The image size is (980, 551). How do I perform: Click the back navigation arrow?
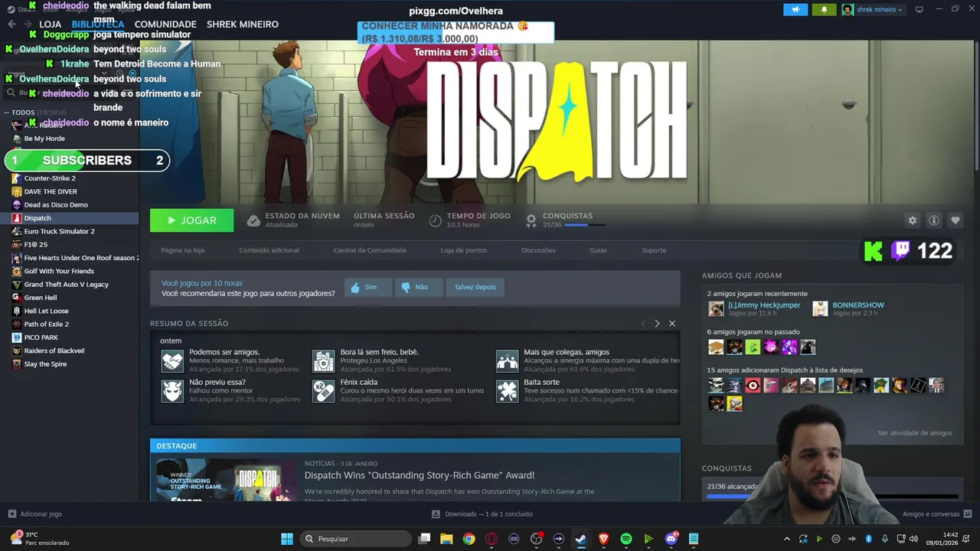coord(11,24)
